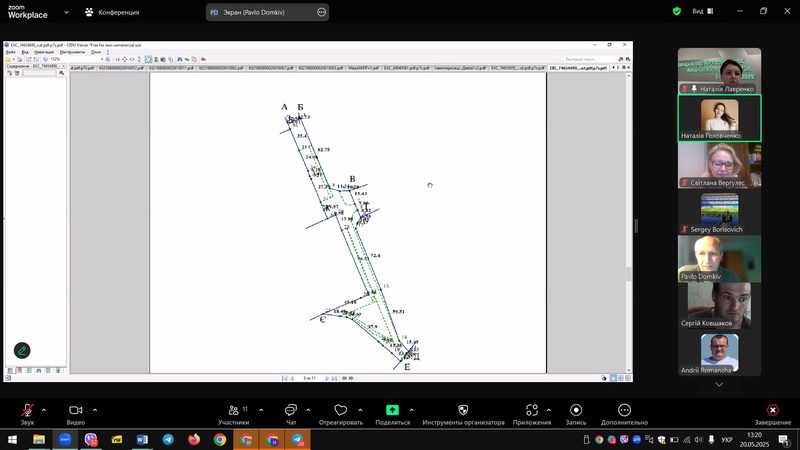Expand participants options arrow next to Участники

pyautogui.click(x=261, y=410)
